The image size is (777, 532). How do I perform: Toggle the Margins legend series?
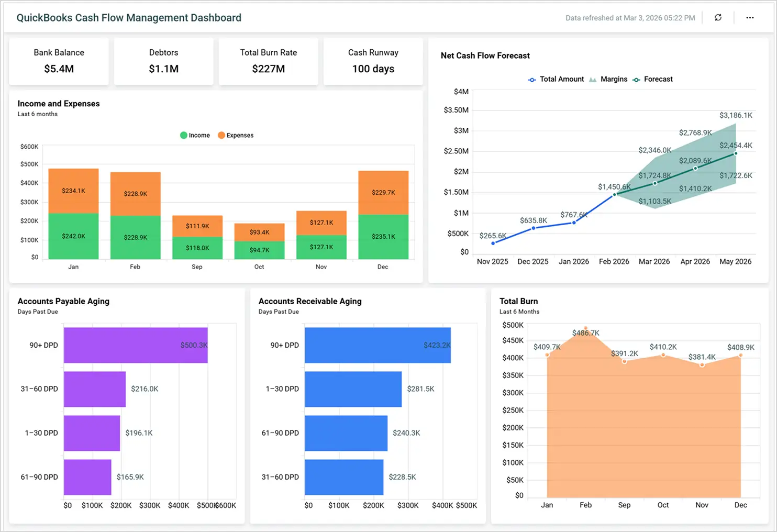point(608,79)
